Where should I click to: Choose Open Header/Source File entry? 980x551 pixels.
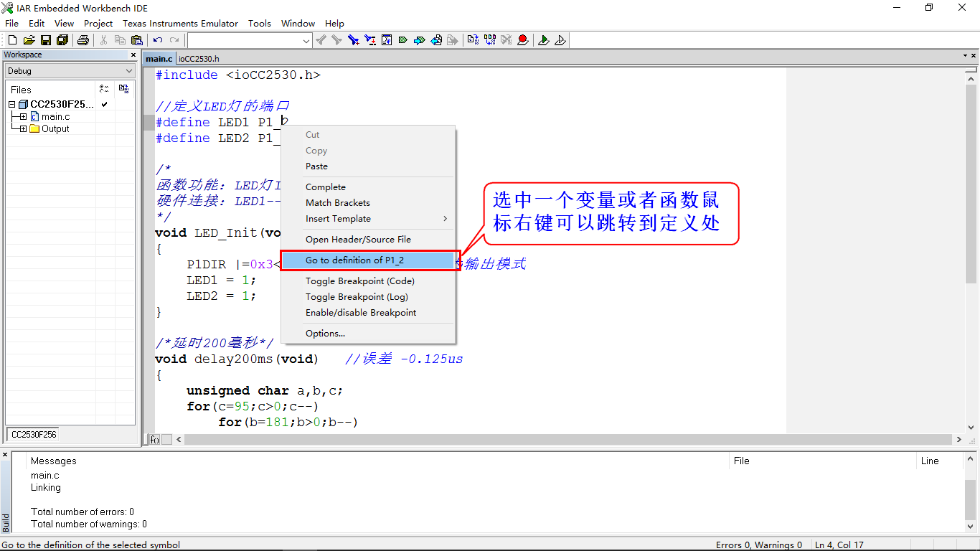pyautogui.click(x=368, y=240)
